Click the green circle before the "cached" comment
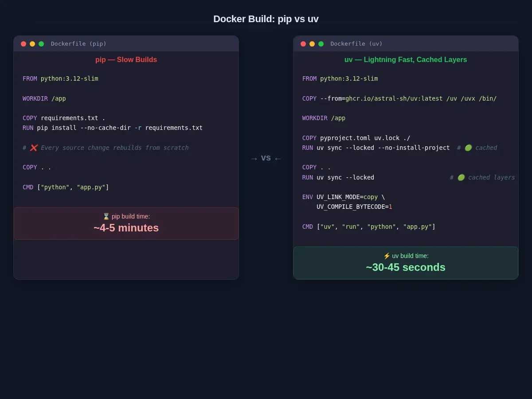 [x=468, y=148]
